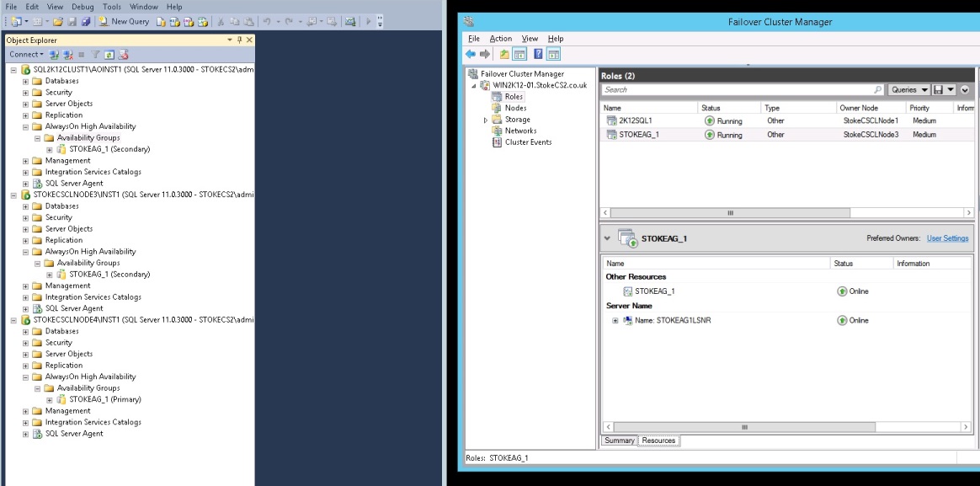Open the File menu in SSMS
The width and height of the screenshot is (980, 486).
pyautogui.click(x=11, y=7)
